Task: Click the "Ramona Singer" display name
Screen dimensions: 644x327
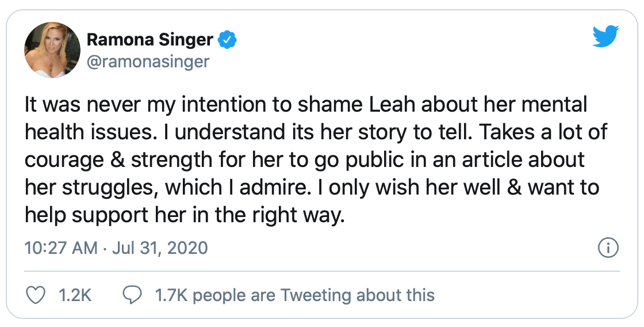Action: coord(150,40)
